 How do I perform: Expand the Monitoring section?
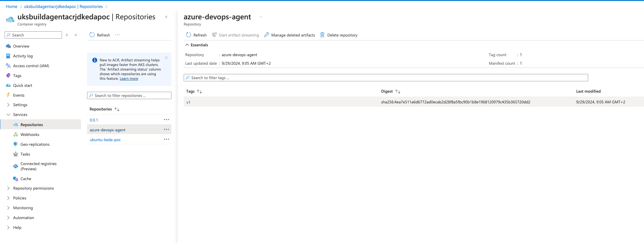(x=8, y=208)
